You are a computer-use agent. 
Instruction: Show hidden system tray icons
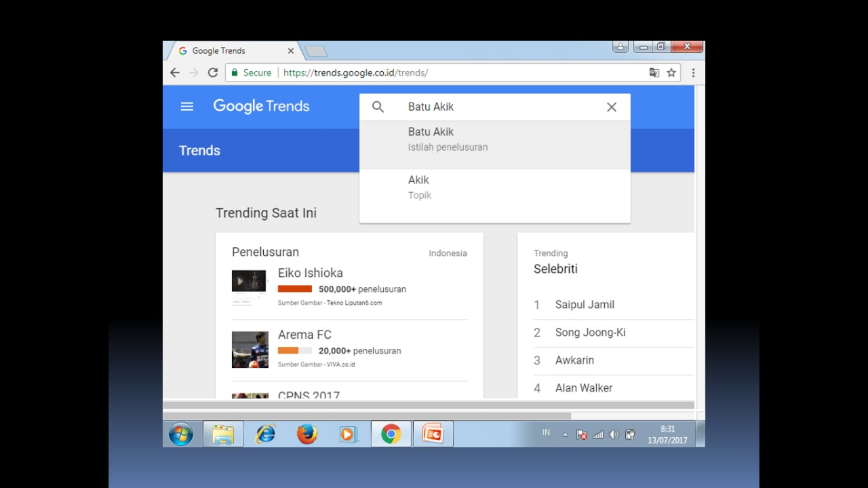(565, 434)
